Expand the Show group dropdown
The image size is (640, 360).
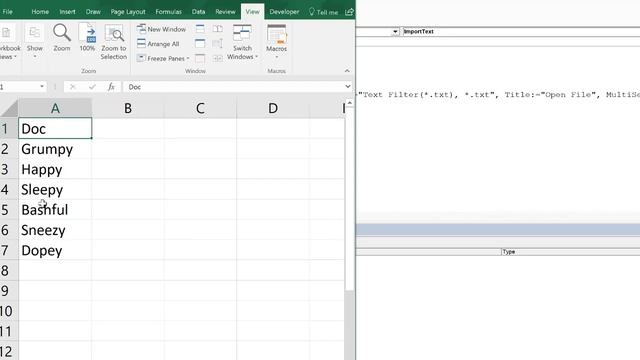35,41
